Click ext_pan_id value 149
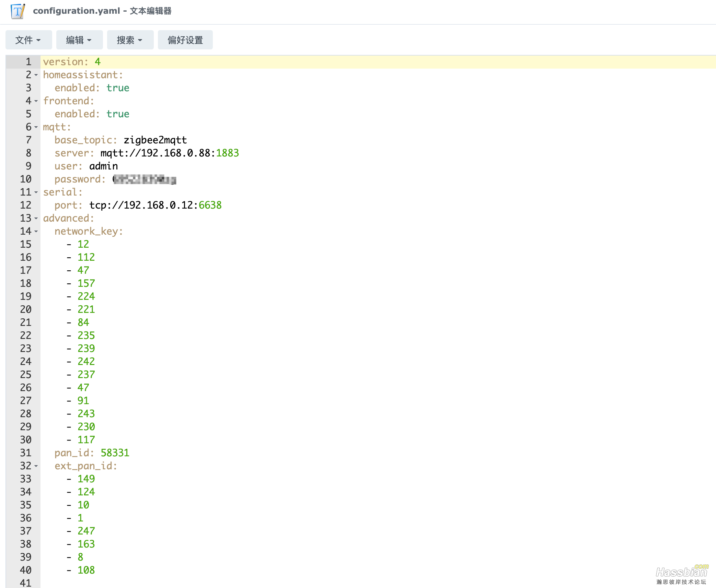The image size is (716, 588). 86,479
